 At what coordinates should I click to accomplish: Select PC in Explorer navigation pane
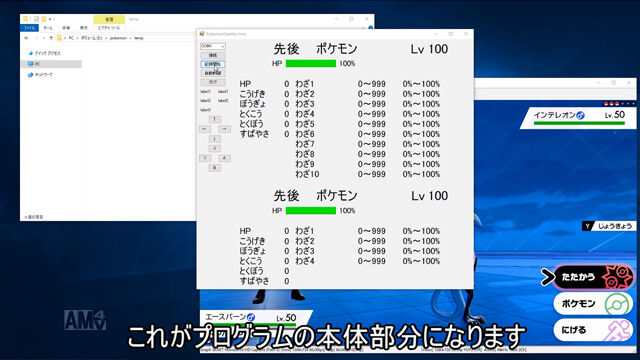click(51, 64)
